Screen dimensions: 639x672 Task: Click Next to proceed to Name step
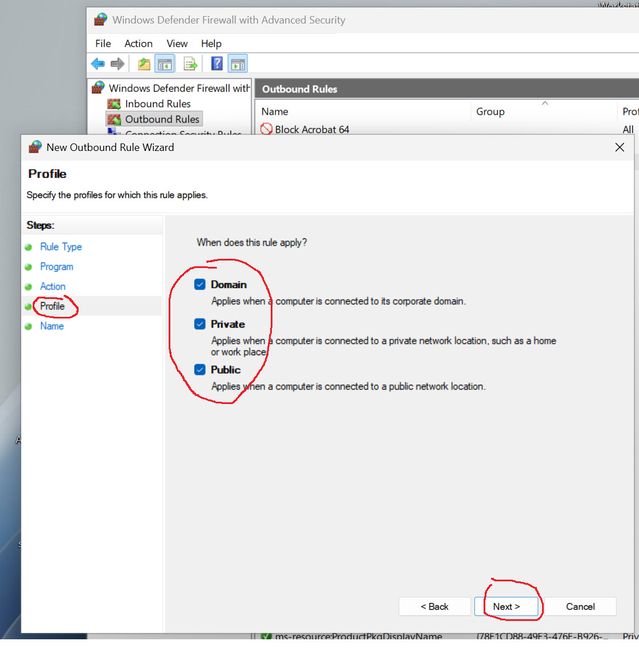point(506,607)
